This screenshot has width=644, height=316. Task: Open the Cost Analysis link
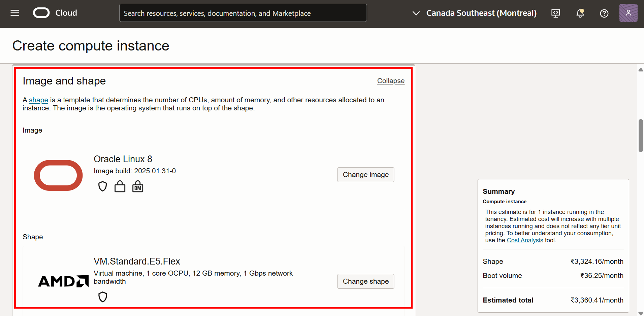pos(525,240)
